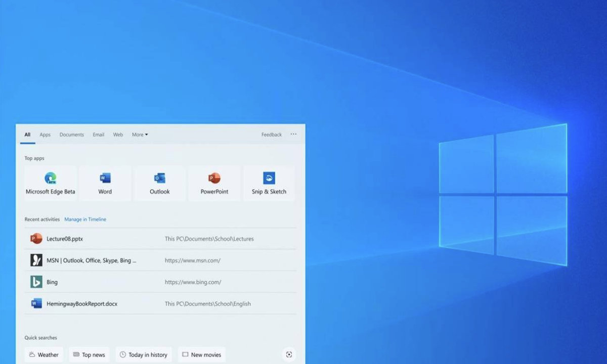The width and height of the screenshot is (607, 364).
Task: Click the Manage in Timeline link
Action: (85, 219)
